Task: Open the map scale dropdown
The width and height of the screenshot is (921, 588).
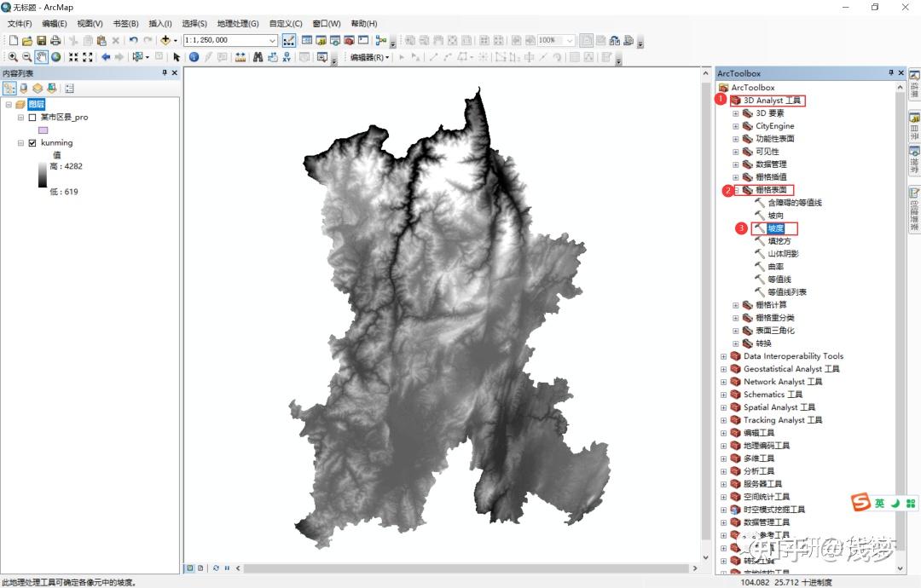Action: (272, 41)
